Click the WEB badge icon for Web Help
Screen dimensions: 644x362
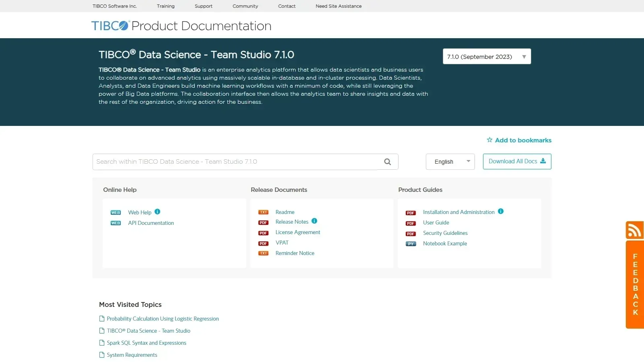(x=116, y=213)
